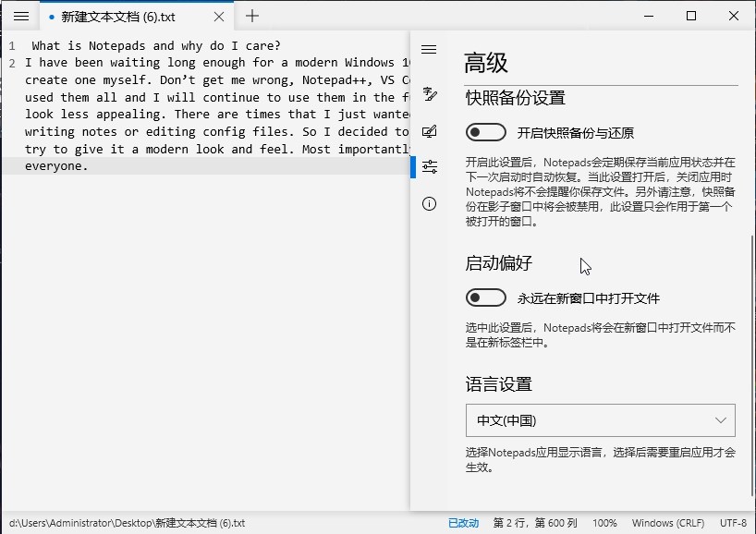Open text and editor settings page
756x534 pixels.
pyautogui.click(x=429, y=93)
